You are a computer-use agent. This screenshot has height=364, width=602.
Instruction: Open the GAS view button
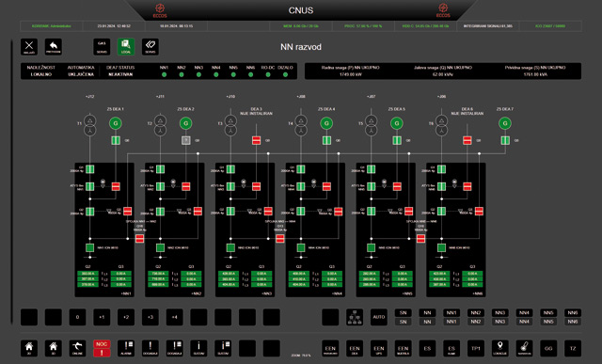[x=102, y=47]
